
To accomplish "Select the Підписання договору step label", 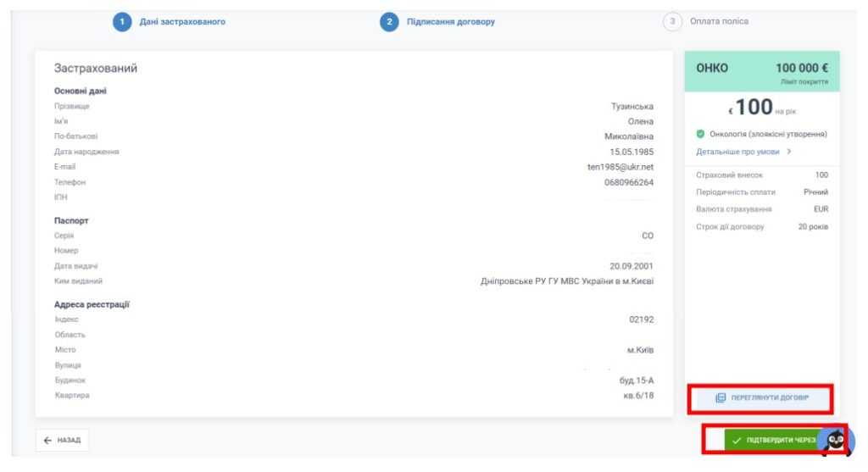I will click(450, 22).
